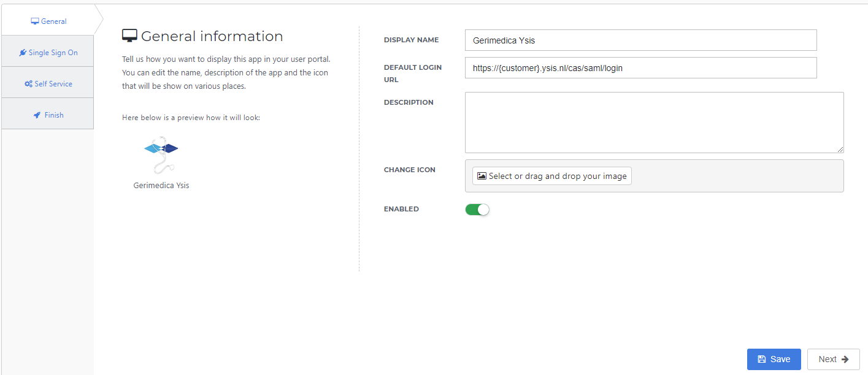Save the application settings

(x=774, y=359)
